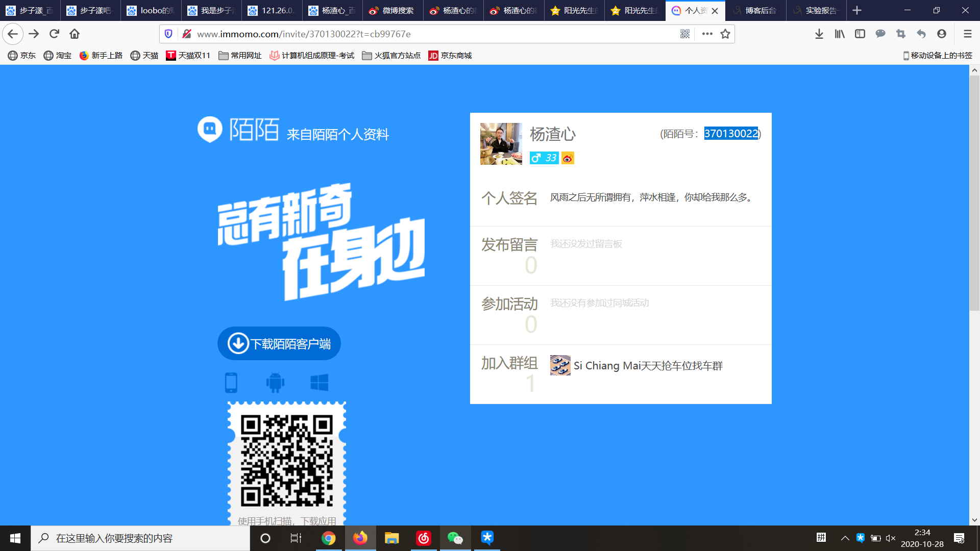This screenshot has width=980, height=551.
Task: Click the tracking protection shield icon
Action: coord(168,34)
